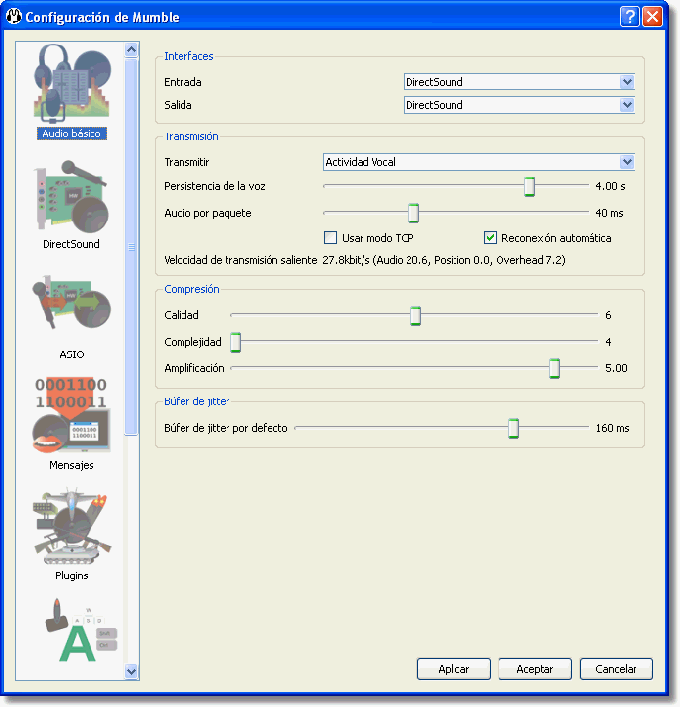Image resolution: width=680 pixels, height=707 pixels.
Task: Open the Salida DirectSound dropdown
Action: click(519, 105)
